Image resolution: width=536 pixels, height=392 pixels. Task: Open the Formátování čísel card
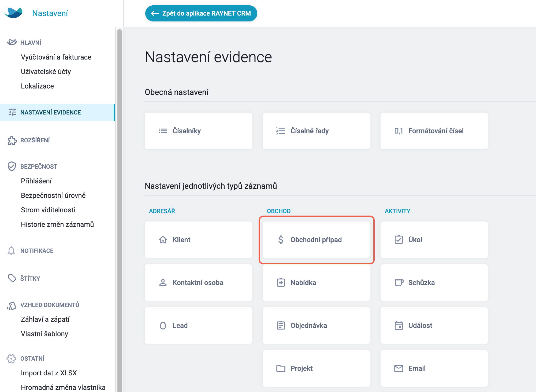tap(434, 131)
